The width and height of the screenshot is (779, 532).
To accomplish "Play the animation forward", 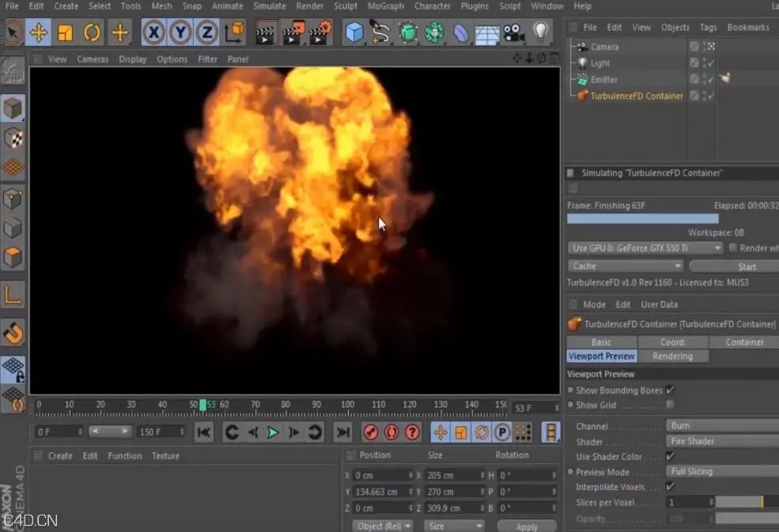I will click(x=273, y=432).
